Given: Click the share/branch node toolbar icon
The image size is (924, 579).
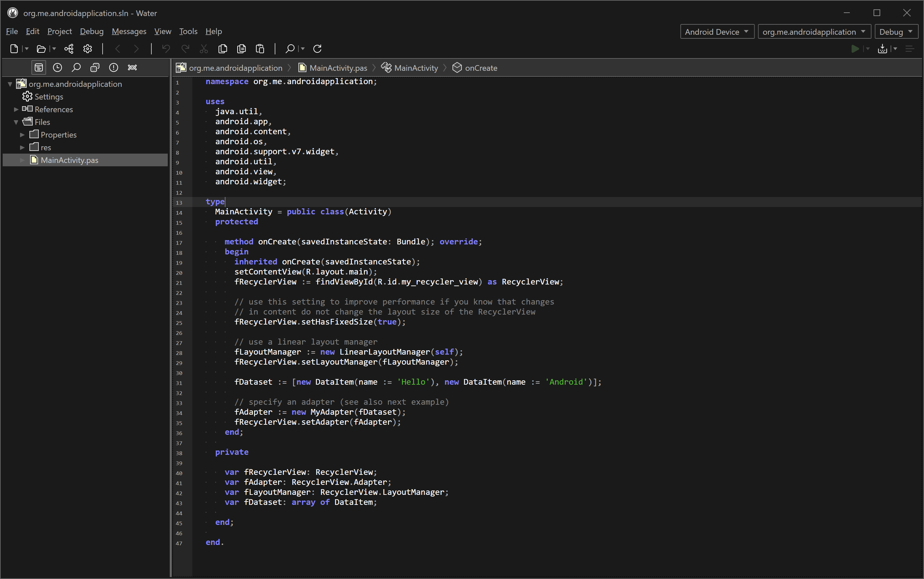Looking at the screenshot, I should 69,49.
